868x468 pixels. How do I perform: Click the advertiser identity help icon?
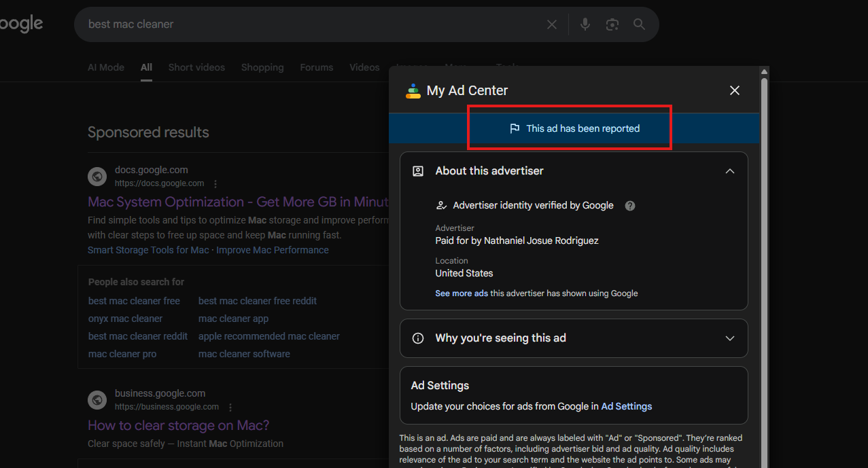coord(630,206)
